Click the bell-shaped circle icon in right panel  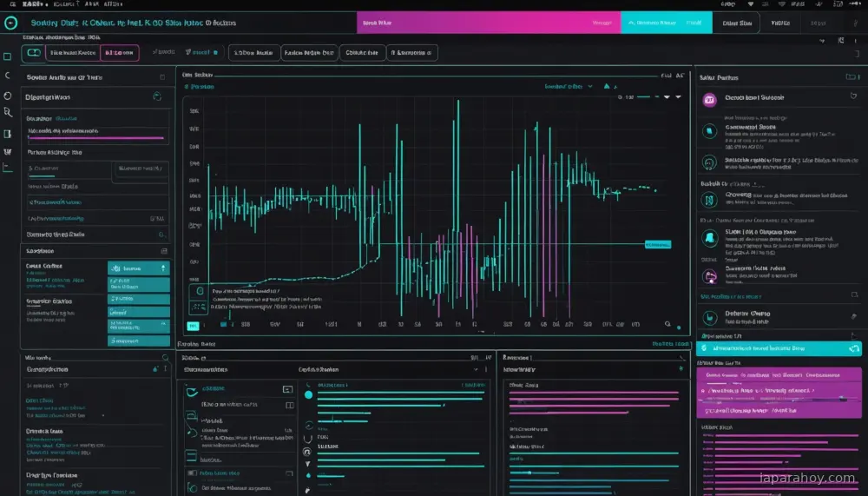[710, 238]
